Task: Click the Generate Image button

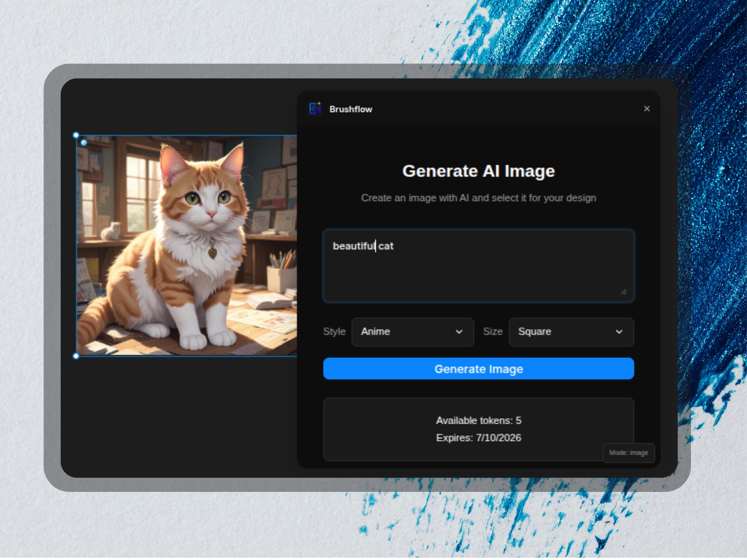Action: [x=478, y=369]
